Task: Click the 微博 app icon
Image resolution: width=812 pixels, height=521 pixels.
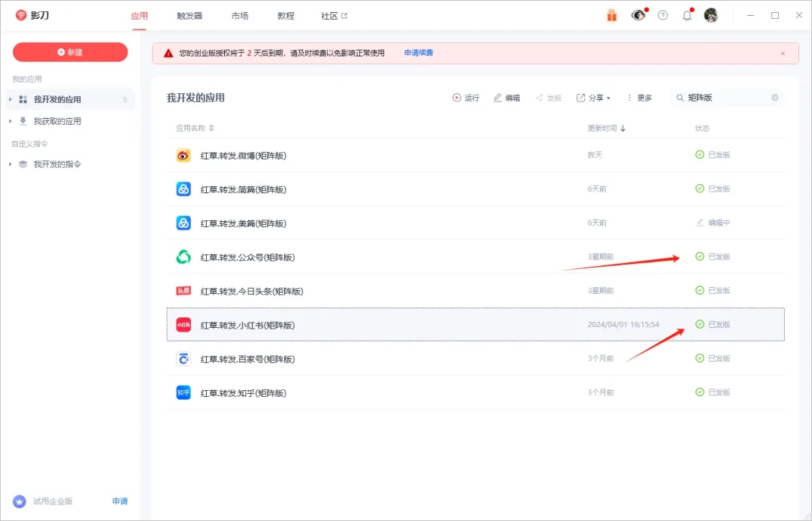Action: pos(183,156)
